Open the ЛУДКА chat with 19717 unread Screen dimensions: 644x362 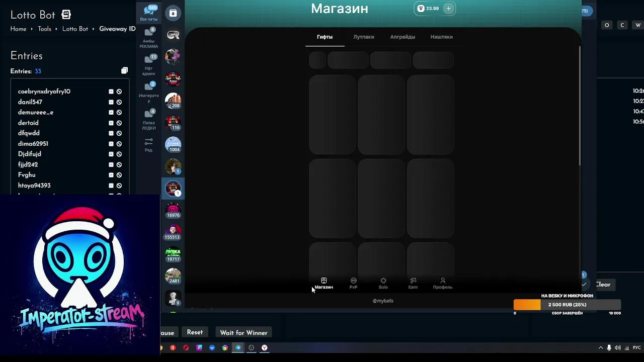pyautogui.click(x=173, y=254)
